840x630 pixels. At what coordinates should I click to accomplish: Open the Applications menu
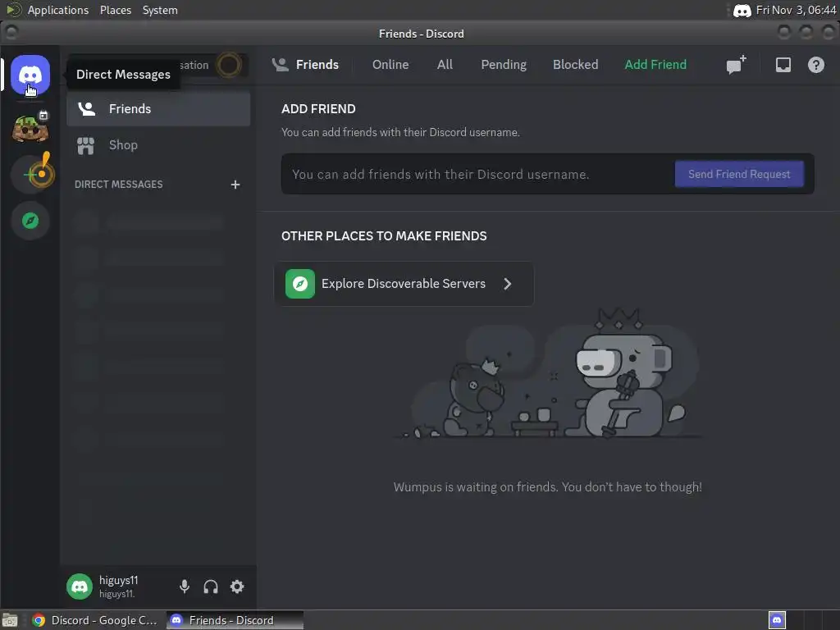click(x=58, y=10)
